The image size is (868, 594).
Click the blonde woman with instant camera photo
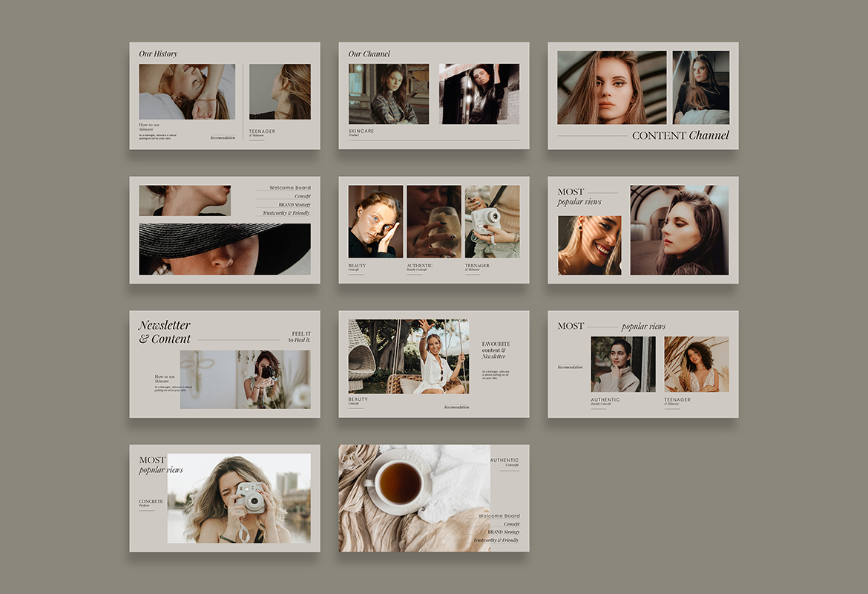(238, 497)
